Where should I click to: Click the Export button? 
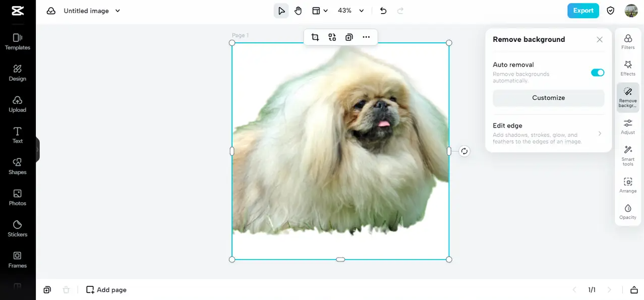click(x=583, y=11)
